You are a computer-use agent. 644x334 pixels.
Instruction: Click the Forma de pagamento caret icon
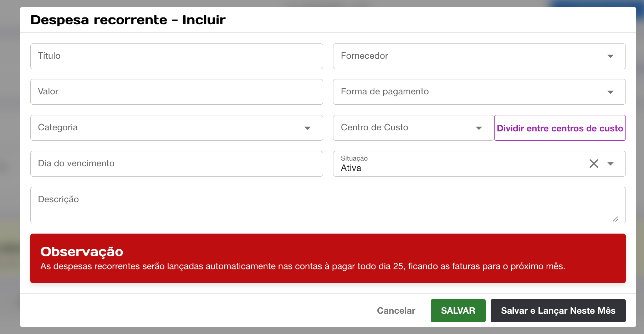coord(610,92)
